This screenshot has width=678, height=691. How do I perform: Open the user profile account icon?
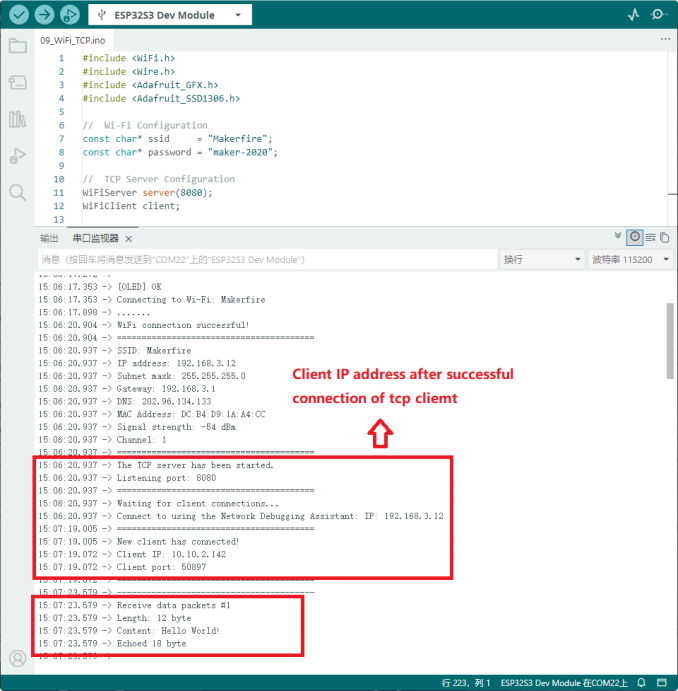pos(18,658)
